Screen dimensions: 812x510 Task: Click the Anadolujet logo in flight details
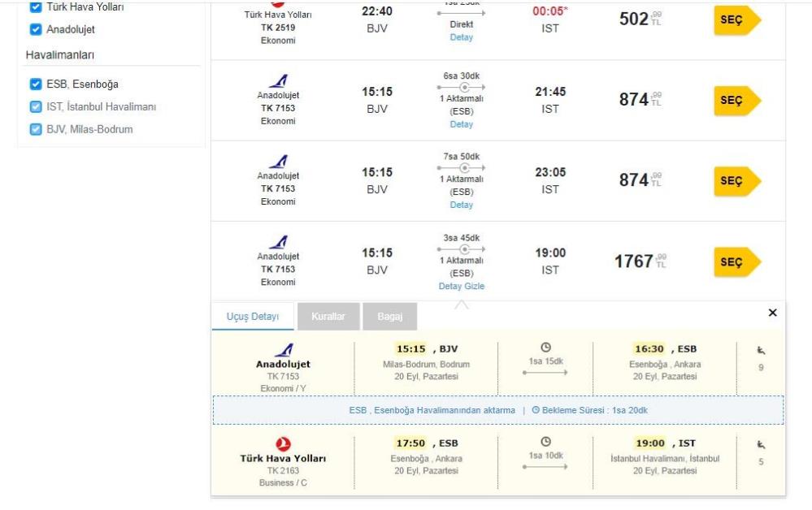(284, 350)
